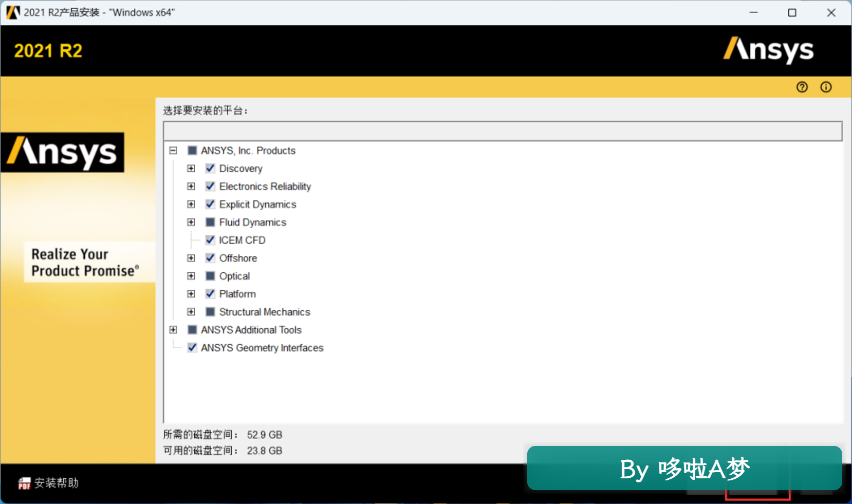
Task: Open help via the question mark icon
Action: (x=802, y=87)
